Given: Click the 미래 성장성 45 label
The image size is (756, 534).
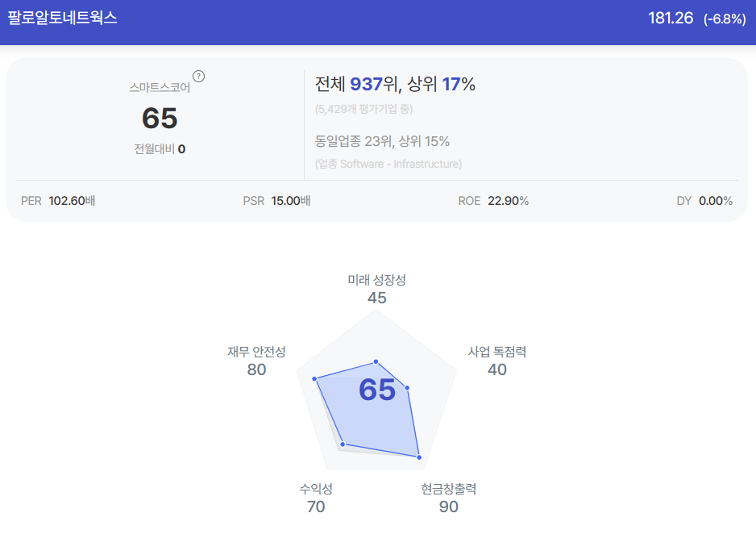Looking at the screenshot, I should (377, 289).
